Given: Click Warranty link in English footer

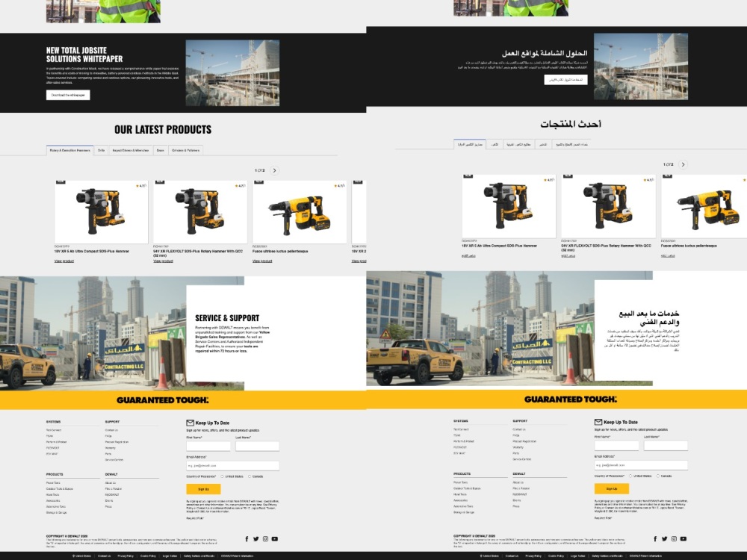Looking at the screenshot, I should tap(111, 448).
